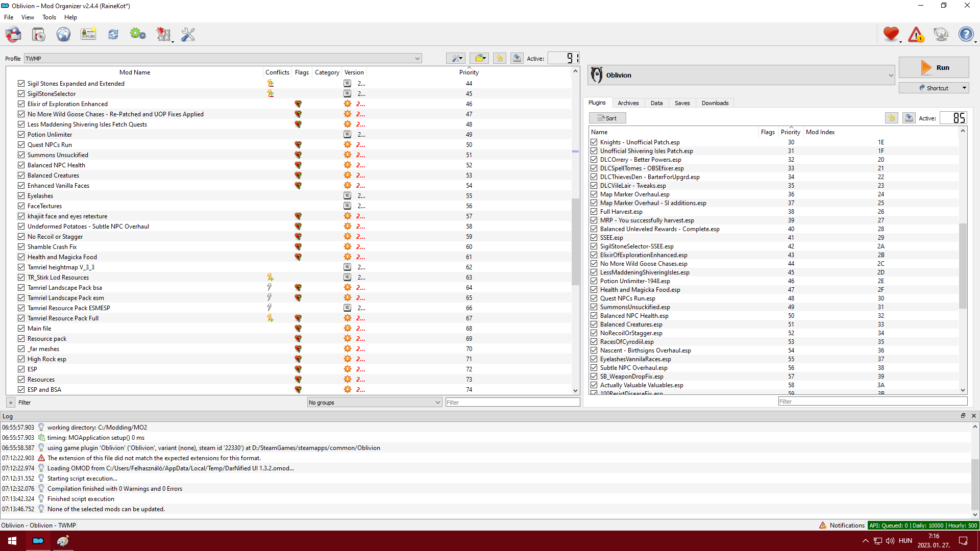Open the mod list tools dropdown
Image resolution: width=980 pixels, height=551 pixels.
coord(455,58)
